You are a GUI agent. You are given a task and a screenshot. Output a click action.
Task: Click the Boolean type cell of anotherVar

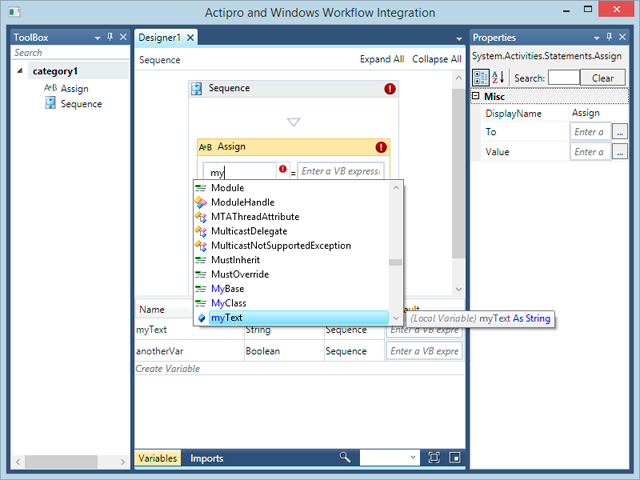(x=284, y=351)
